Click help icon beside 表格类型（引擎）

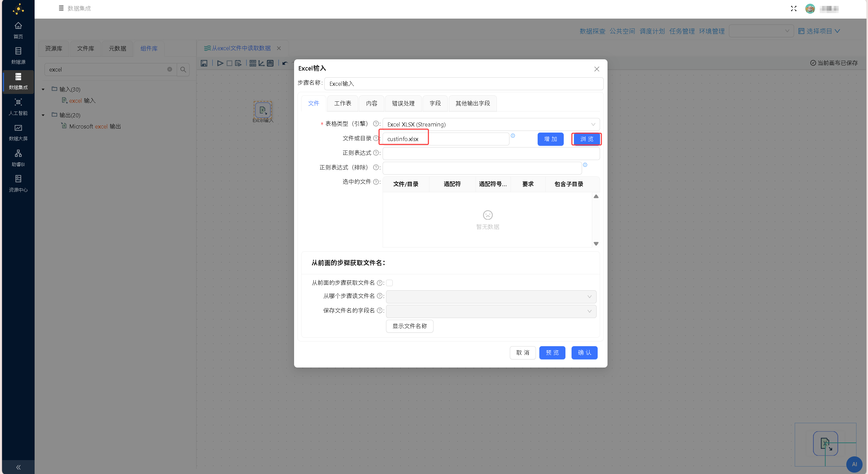click(376, 124)
